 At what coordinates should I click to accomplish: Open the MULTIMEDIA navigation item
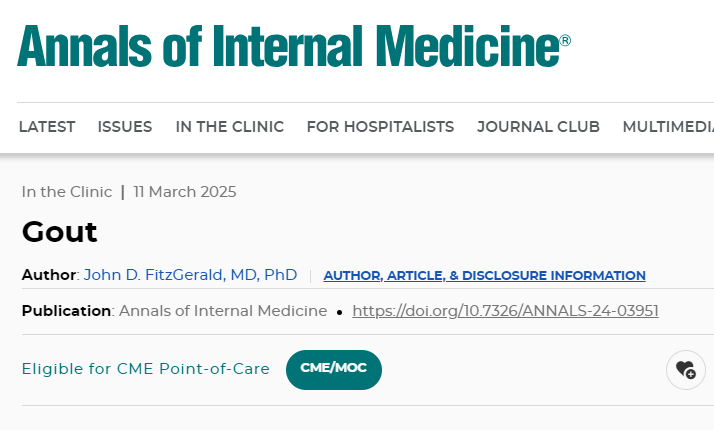pyautogui.click(x=668, y=127)
